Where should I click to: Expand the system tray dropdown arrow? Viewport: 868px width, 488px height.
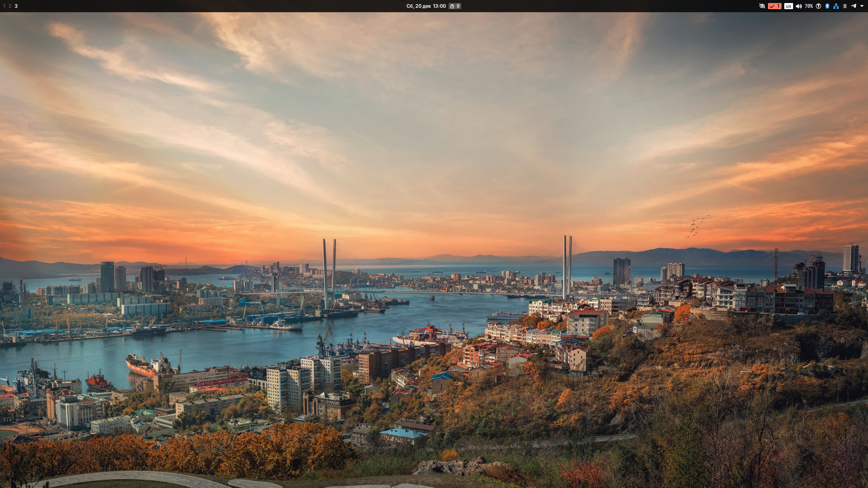pos(862,6)
